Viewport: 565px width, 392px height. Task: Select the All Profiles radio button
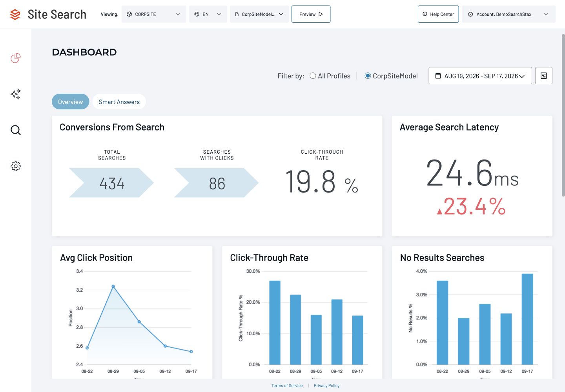[x=313, y=76]
